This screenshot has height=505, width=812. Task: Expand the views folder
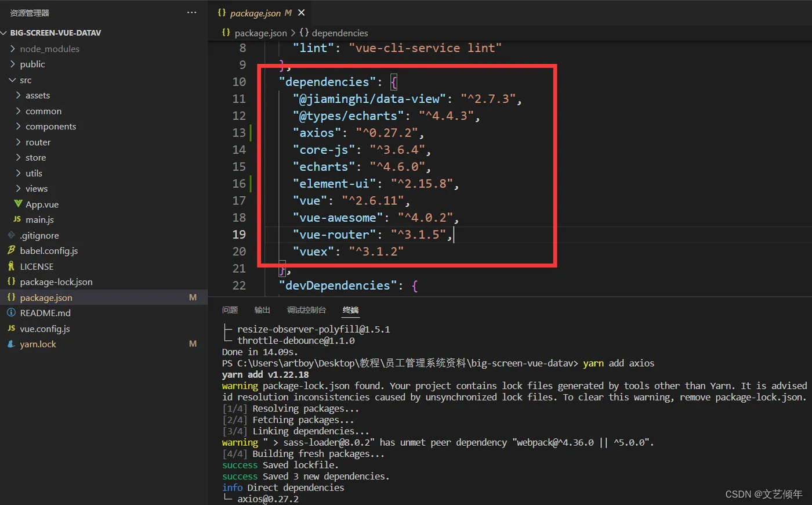pyautogui.click(x=19, y=189)
